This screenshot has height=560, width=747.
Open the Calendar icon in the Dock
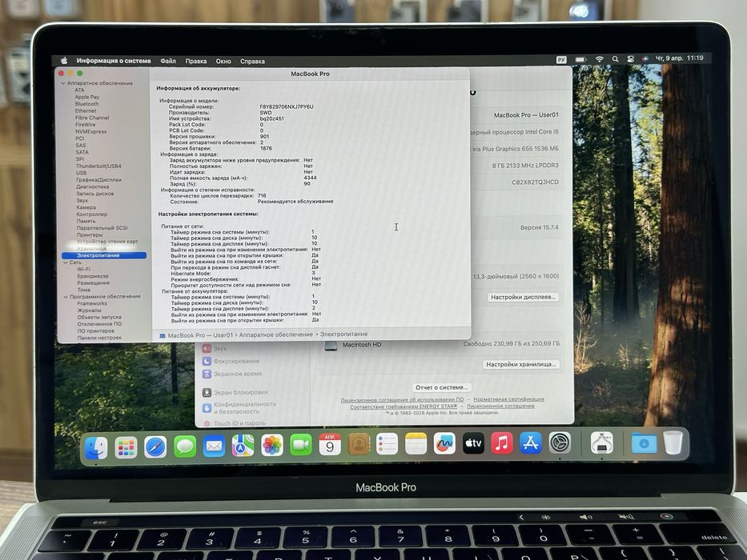pos(330,445)
